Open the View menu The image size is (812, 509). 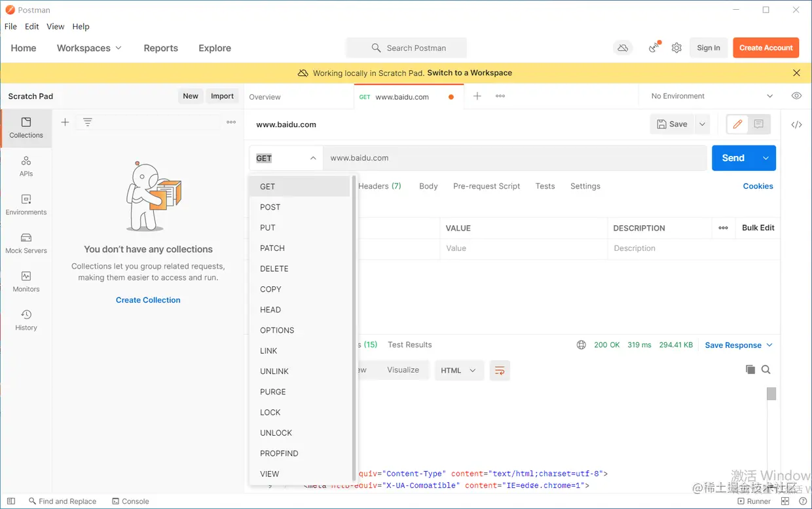click(56, 27)
